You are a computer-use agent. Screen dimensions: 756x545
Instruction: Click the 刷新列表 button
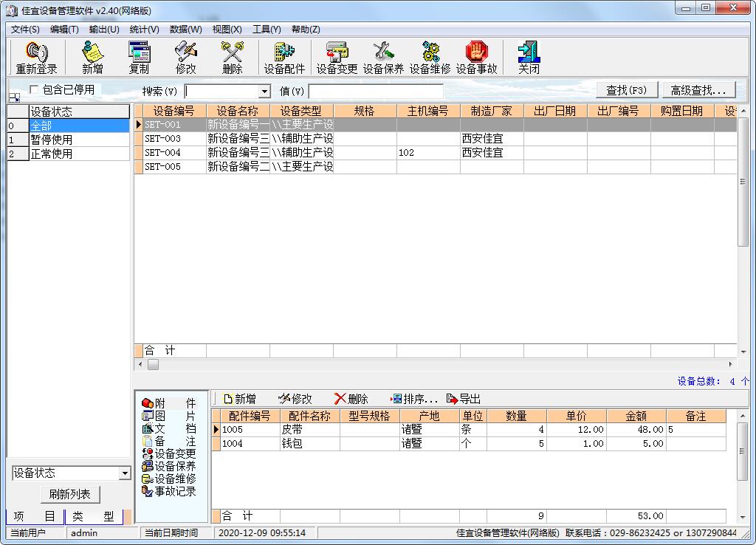[70, 494]
